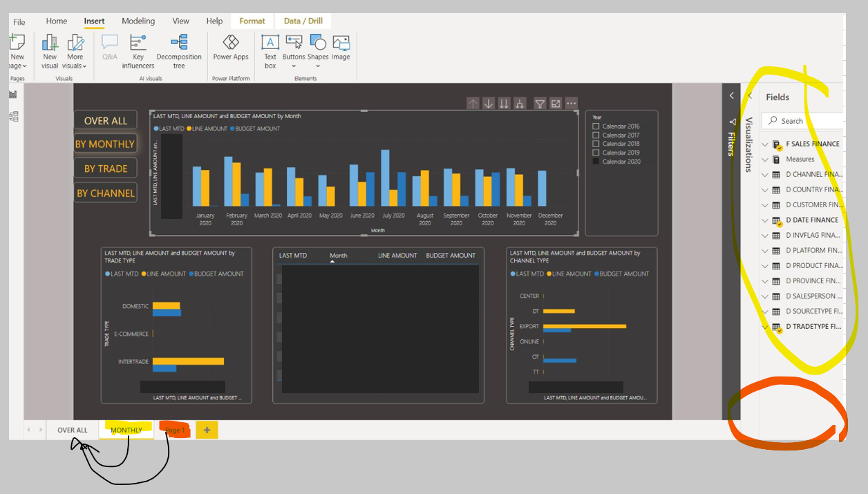This screenshot has width=868, height=494.
Task: Expand D COUNTRY FINA... table
Action: tap(765, 190)
